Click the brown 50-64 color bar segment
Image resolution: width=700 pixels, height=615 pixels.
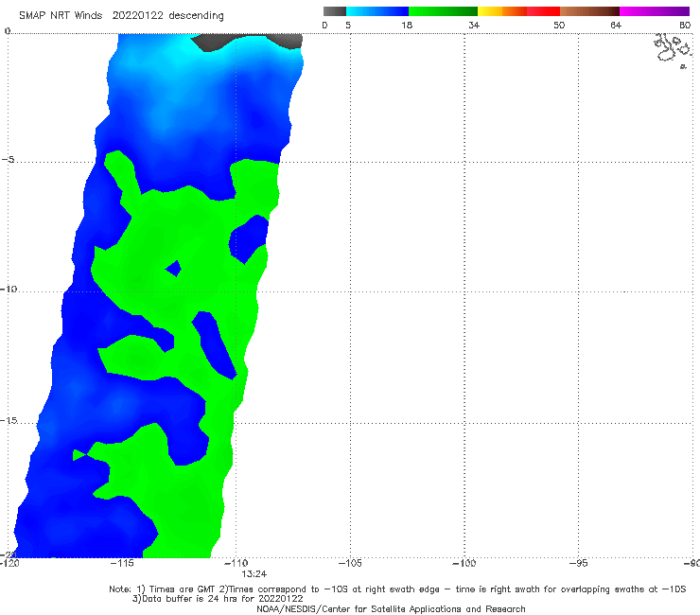point(589,11)
